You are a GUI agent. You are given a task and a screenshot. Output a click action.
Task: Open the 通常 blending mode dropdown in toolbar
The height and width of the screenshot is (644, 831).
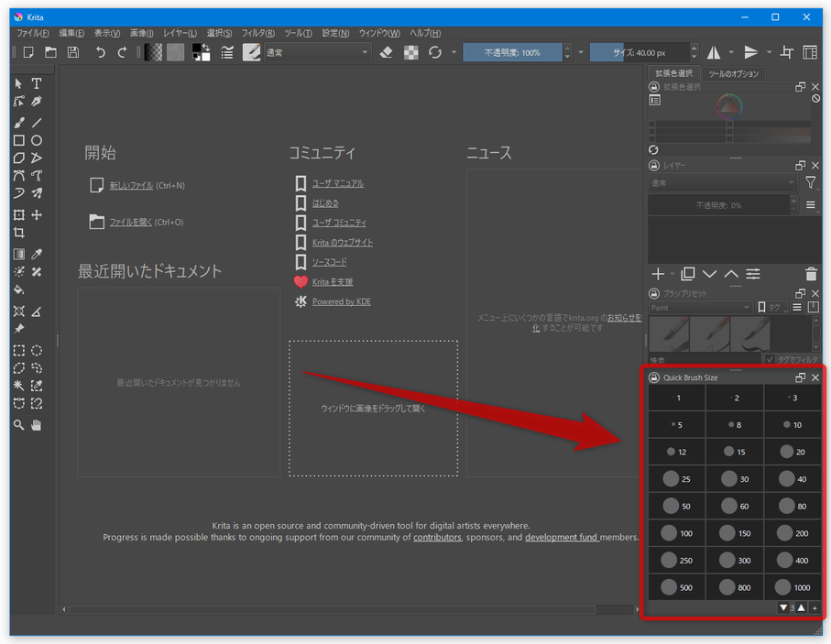click(x=317, y=52)
